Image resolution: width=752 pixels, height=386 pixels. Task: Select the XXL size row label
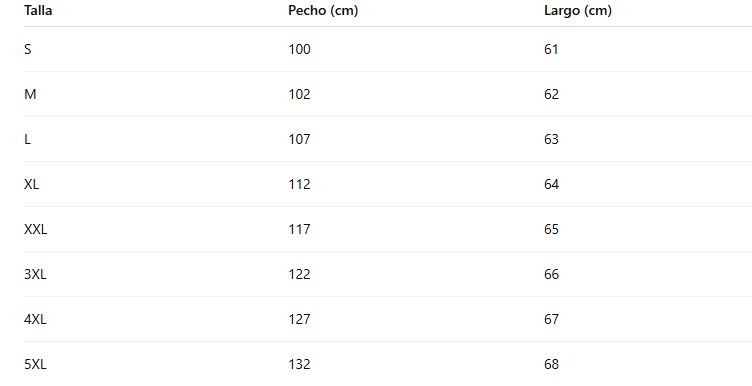[35, 230]
